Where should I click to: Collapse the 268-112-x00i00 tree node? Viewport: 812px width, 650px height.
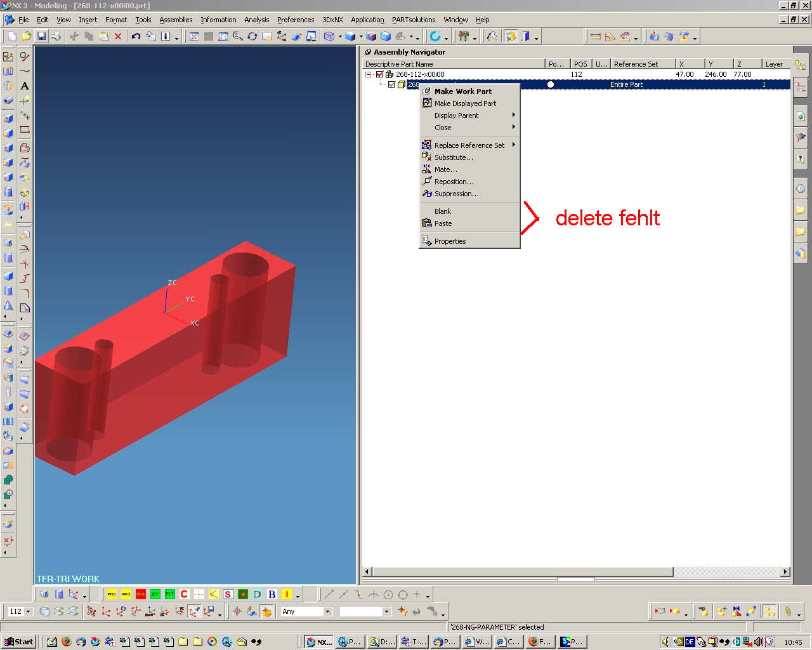pos(368,74)
